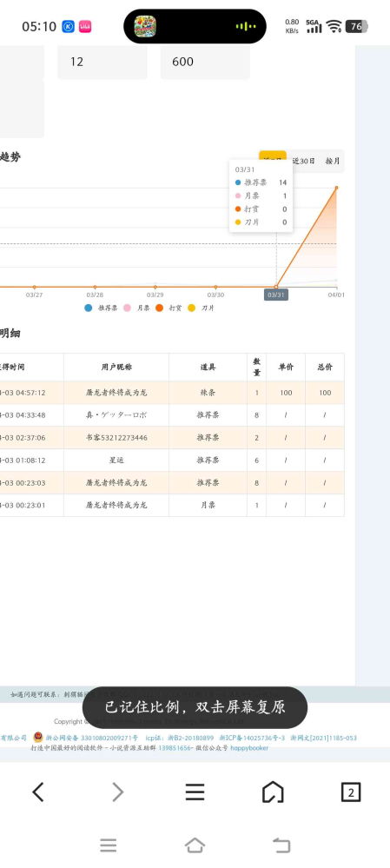Tap the 道具 column header

pyautogui.click(x=208, y=367)
